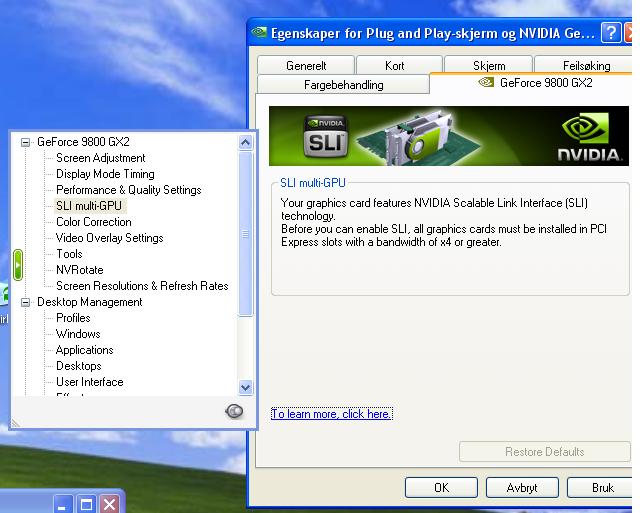The height and width of the screenshot is (513, 640).
Task: Select the GeForce 9800 GX2 tab
Action: click(531, 83)
